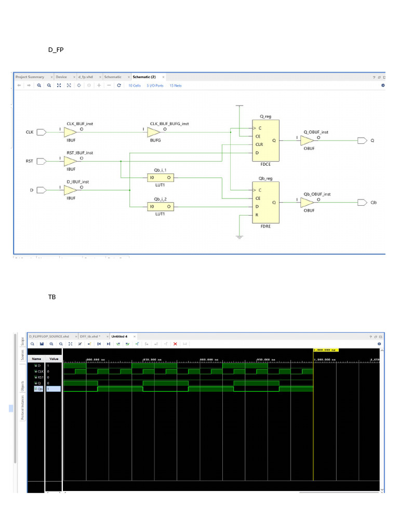Save the waveform configuration
Viewport: 399px width, 532px height.
tap(42, 344)
